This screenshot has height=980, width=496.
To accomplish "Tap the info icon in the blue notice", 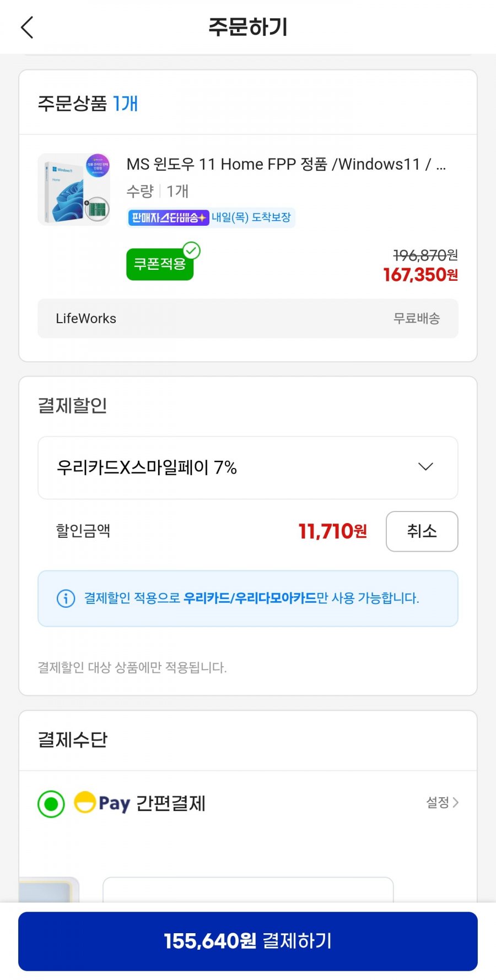I will pyautogui.click(x=66, y=598).
